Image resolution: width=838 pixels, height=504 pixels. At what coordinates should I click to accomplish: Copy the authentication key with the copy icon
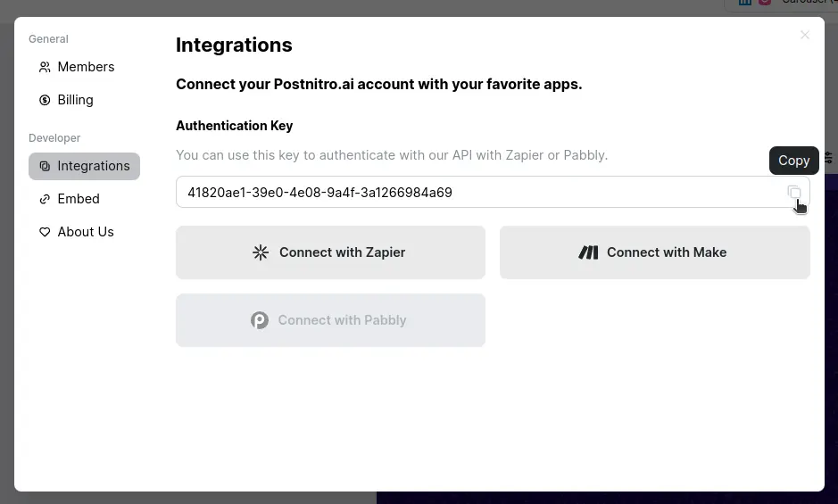pyautogui.click(x=794, y=193)
